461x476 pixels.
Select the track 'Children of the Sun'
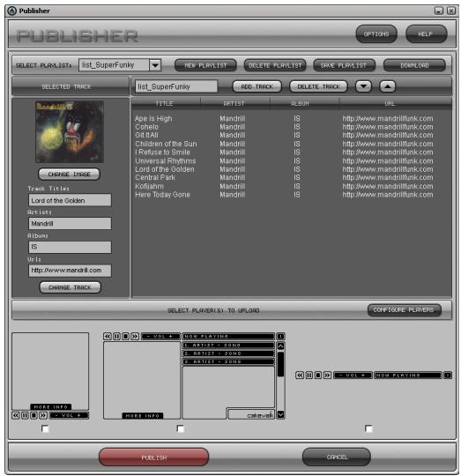(166, 144)
